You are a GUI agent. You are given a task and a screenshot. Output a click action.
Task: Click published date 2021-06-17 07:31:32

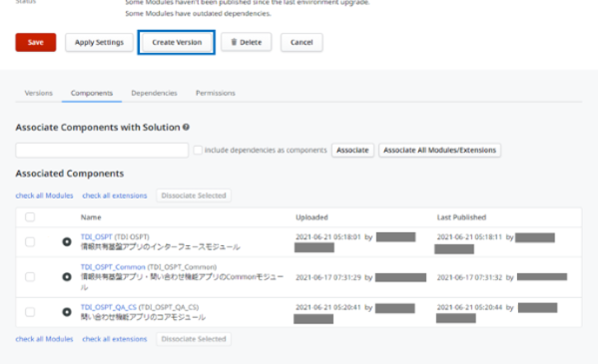[469, 277]
